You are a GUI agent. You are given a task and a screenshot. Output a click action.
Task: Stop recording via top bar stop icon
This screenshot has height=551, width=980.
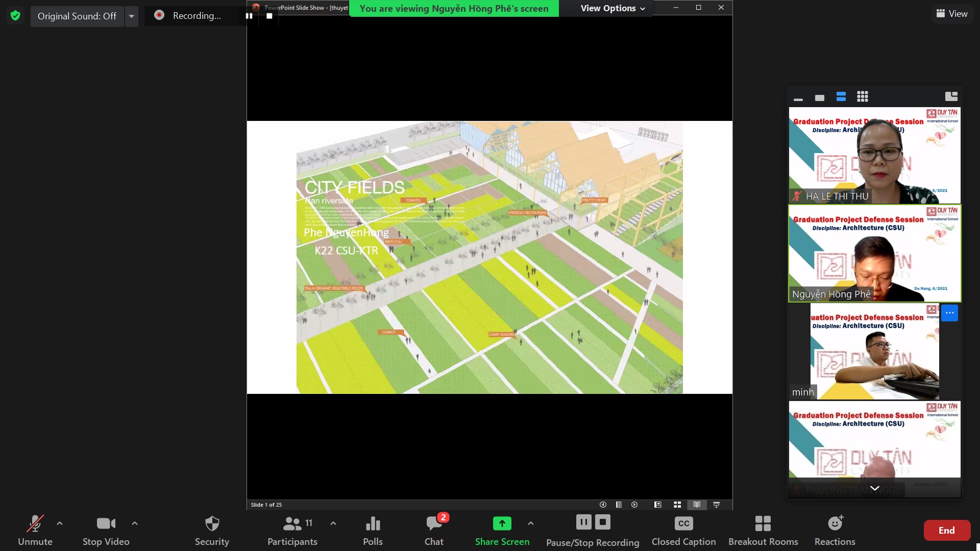click(x=269, y=16)
